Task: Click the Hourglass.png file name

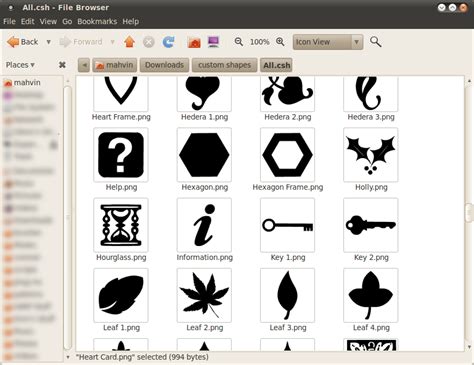Action: pos(121,258)
